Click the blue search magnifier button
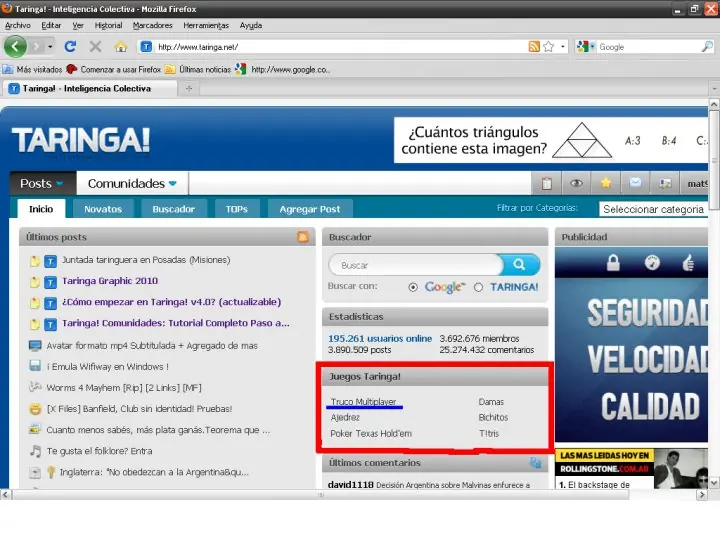The image size is (720, 540). pos(520,264)
